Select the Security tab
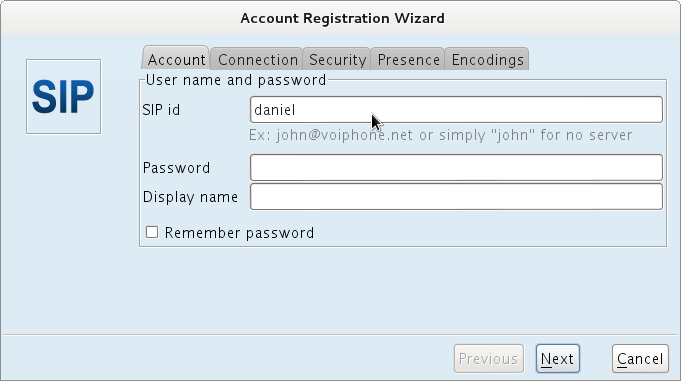Viewport: 681px width, 381px height. click(337, 59)
